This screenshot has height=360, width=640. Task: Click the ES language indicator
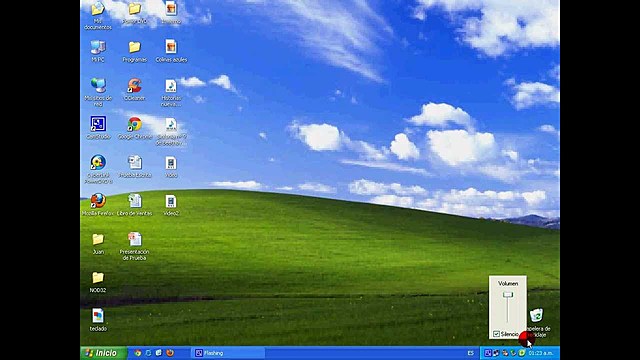pyautogui.click(x=471, y=353)
